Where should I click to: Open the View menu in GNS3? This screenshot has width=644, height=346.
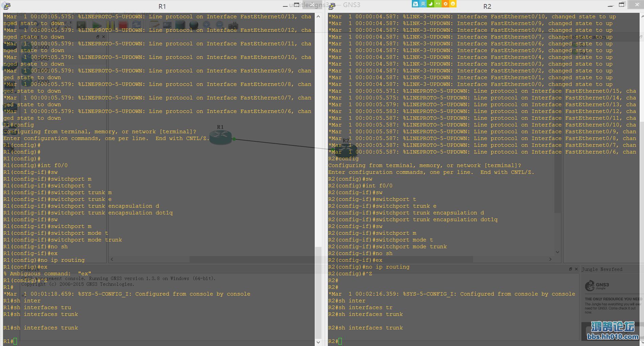(x=37, y=14)
